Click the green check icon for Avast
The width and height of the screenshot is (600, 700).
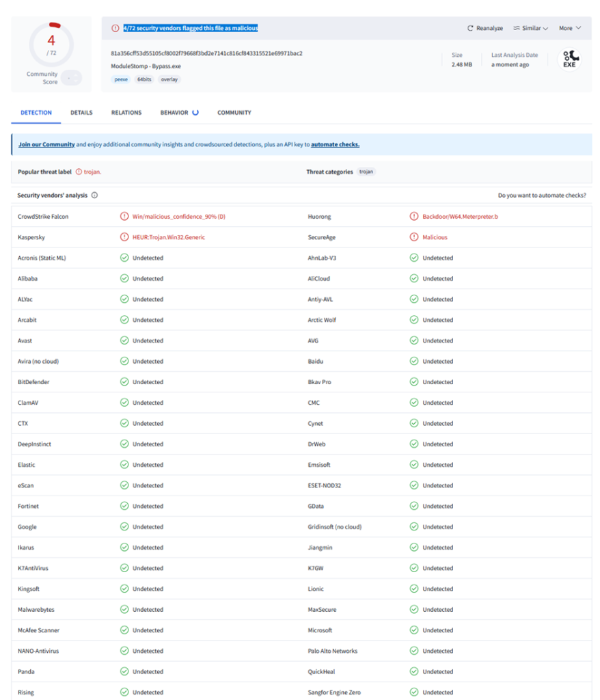coord(124,340)
